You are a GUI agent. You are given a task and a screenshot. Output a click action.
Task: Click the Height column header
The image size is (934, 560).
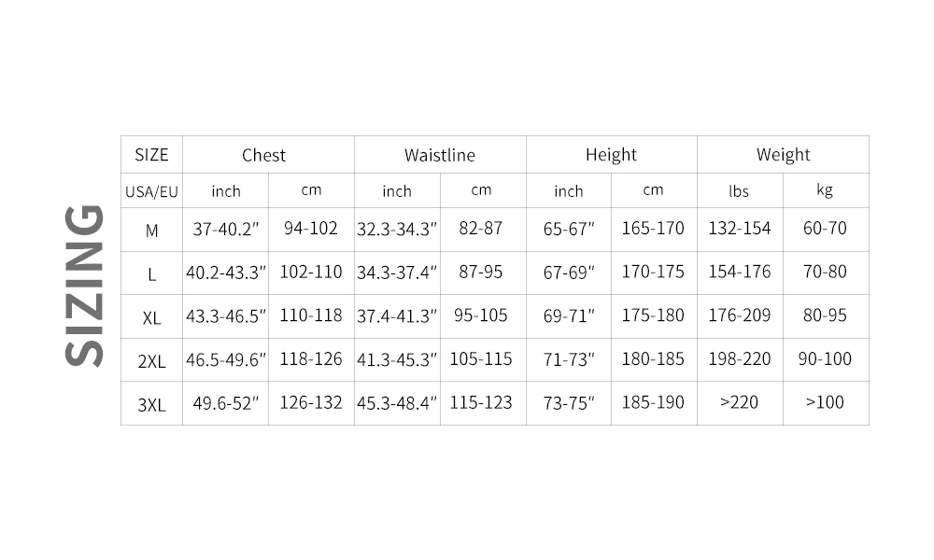point(611,155)
